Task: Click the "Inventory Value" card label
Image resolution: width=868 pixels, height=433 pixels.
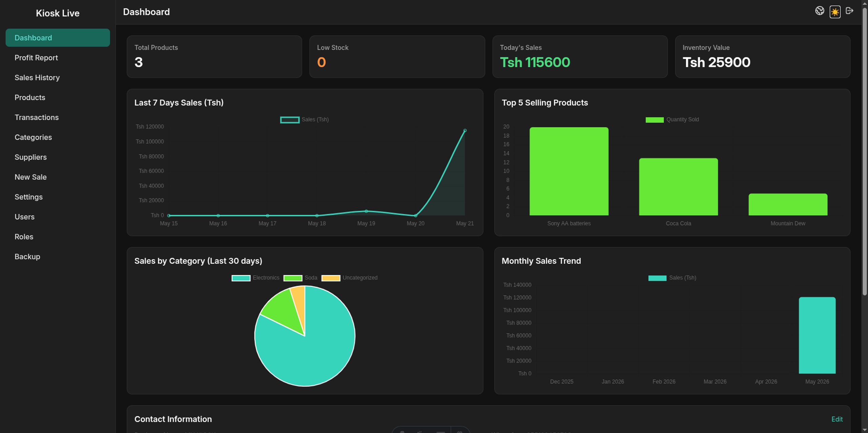Action: tap(706, 48)
